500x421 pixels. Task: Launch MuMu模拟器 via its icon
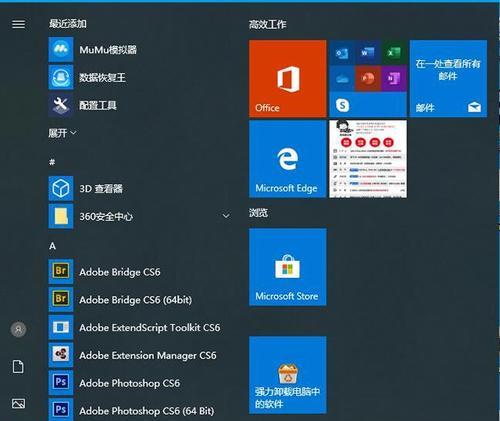(x=61, y=49)
